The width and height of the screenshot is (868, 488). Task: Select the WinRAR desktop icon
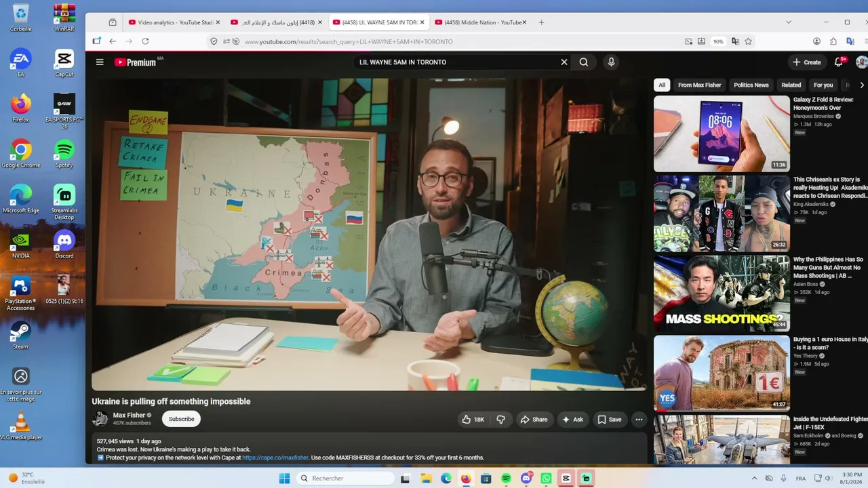(64, 18)
